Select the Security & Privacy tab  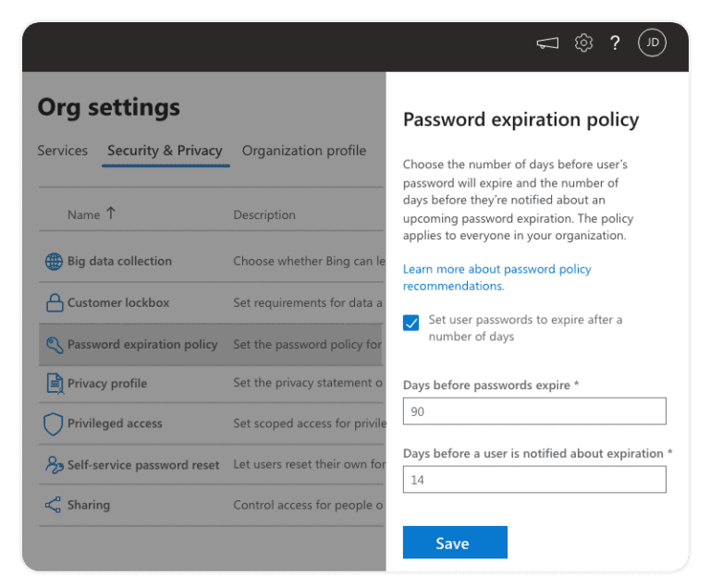(165, 151)
